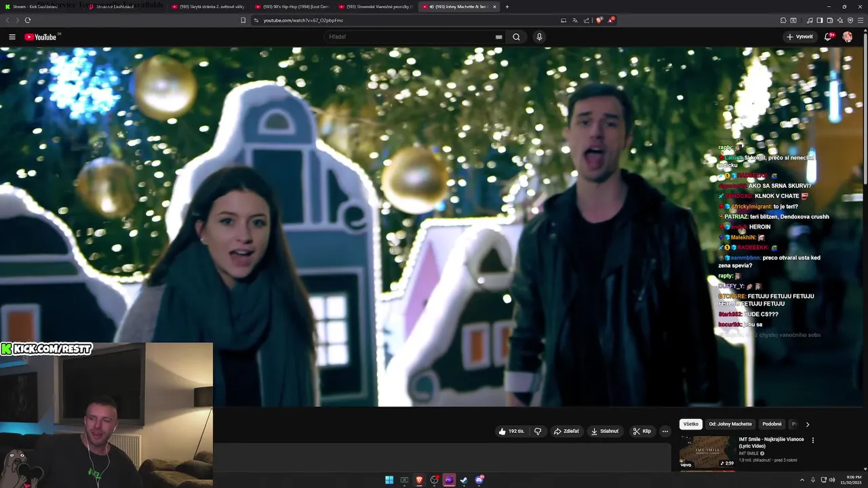Image resolution: width=868 pixels, height=488 pixels.
Task: Open Brave Shields lion icon
Action: pos(599,20)
